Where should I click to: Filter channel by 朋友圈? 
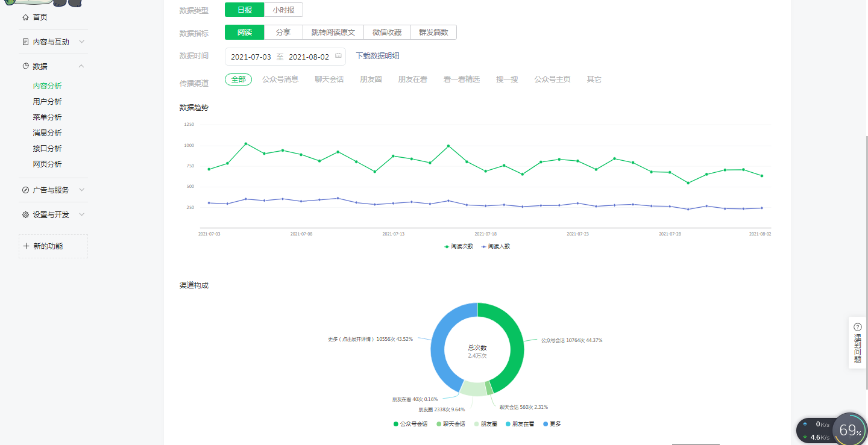point(371,79)
